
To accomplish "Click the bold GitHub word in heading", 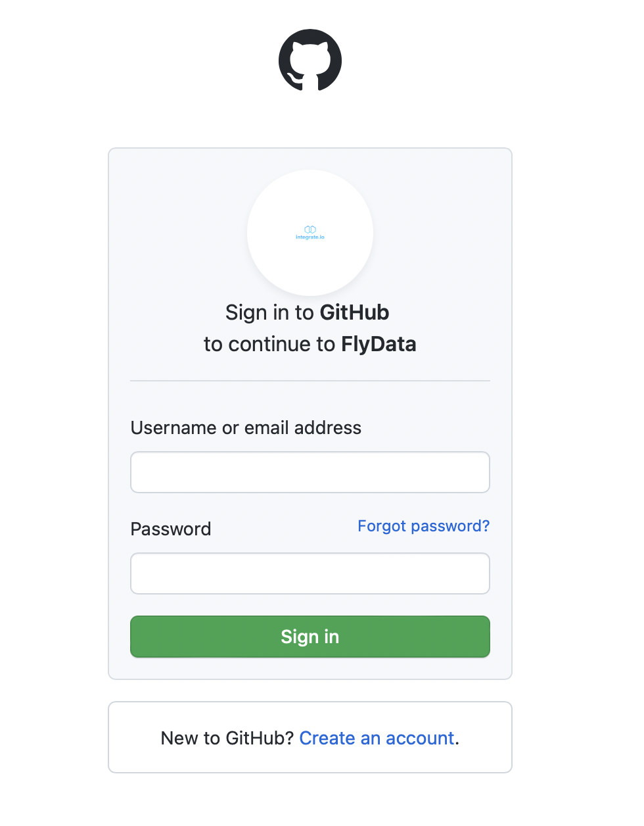I will (x=355, y=312).
